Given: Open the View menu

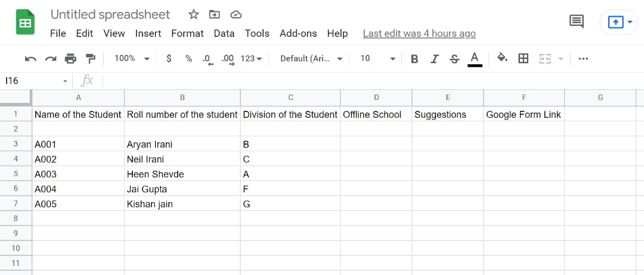Looking at the screenshot, I should [114, 33].
